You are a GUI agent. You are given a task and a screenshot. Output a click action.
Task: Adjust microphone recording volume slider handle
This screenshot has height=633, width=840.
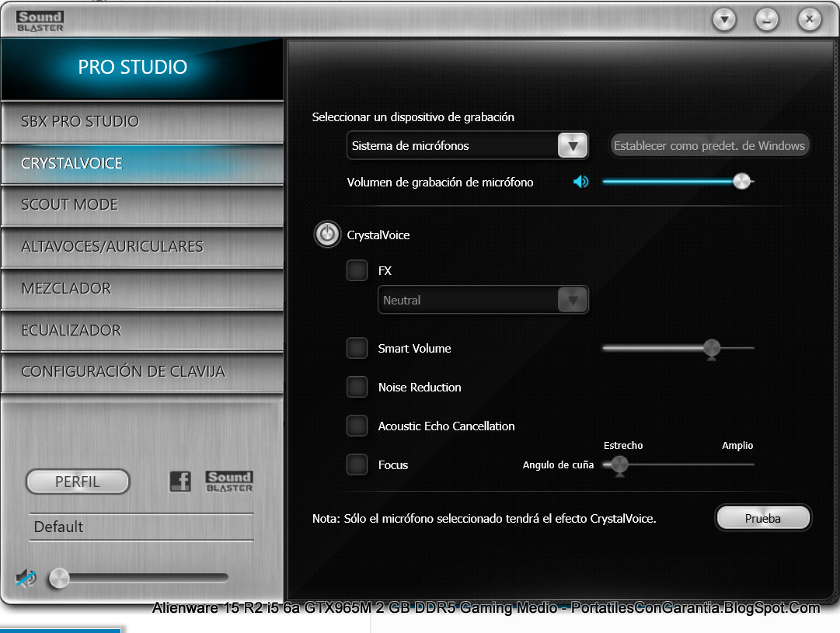pyautogui.click(x=741, y=182)
